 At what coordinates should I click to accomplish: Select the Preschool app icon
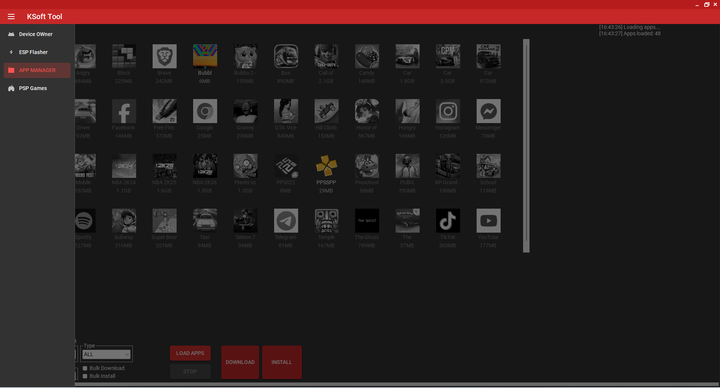point(367,166)
